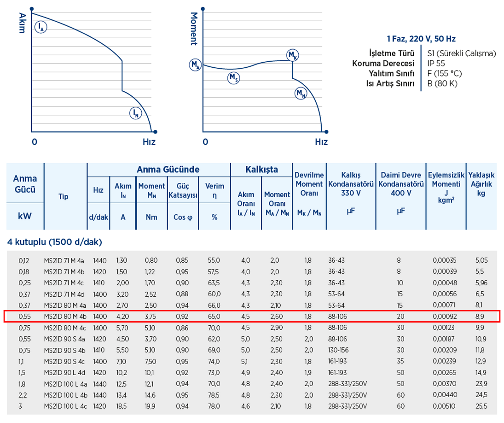The width and height of the screenshot is (504, 423).
Task: Click the "MS2ID 90 S 4c" type cell
Action: pyautogui.click(x=64, y=362)
